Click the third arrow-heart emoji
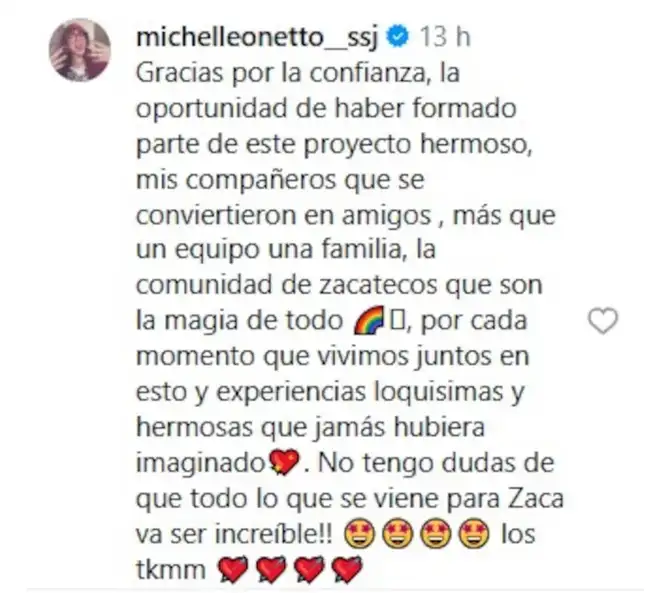Viewport: 650px width, 593px height. [309, 569]
